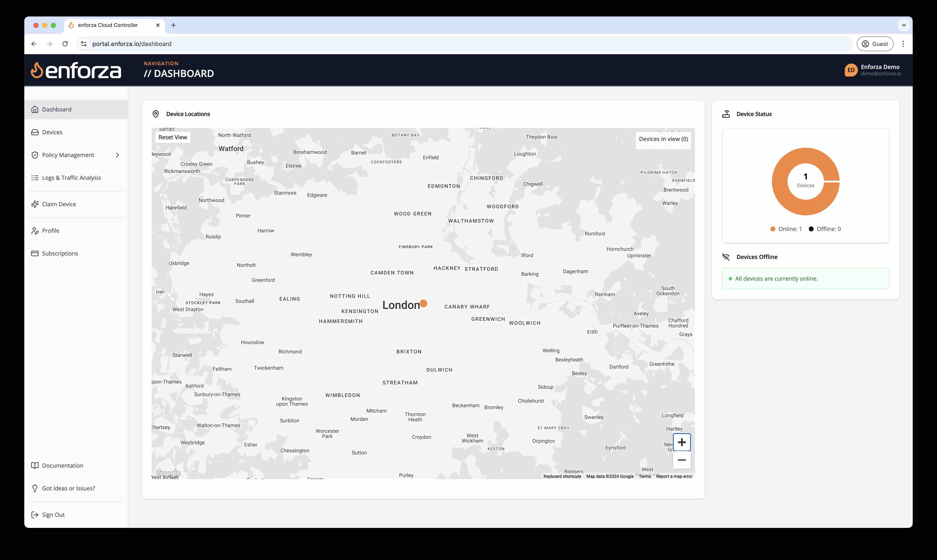Open the Enforza Demo account menu
The width and height of the screenshot is (937, 560).
[873, 70]
